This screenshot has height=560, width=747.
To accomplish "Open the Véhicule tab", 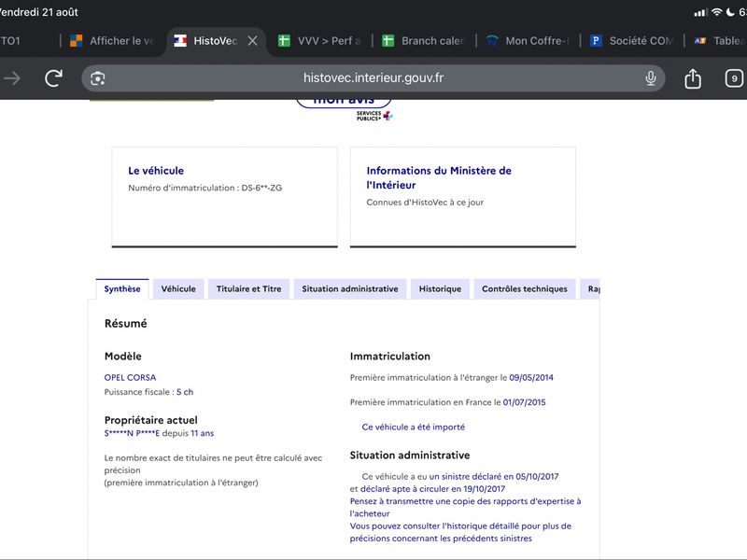I will click(x=178, y=289).
